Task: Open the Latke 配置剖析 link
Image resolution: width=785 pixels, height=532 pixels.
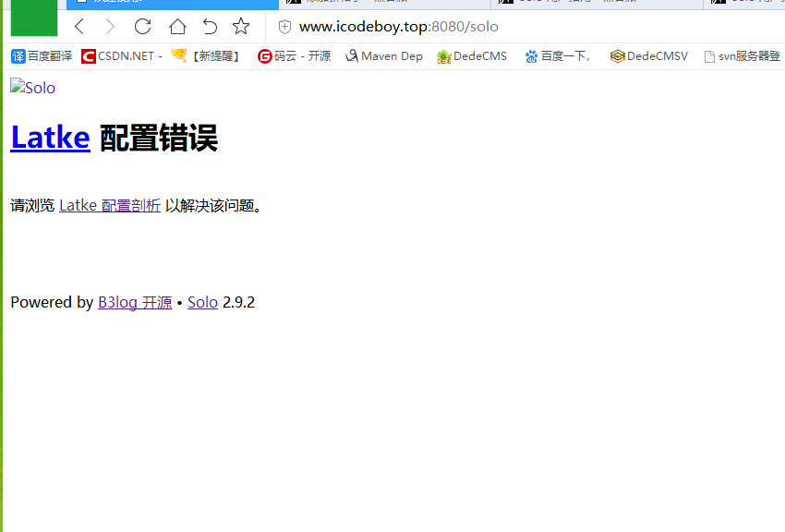Action: [110, 205]
